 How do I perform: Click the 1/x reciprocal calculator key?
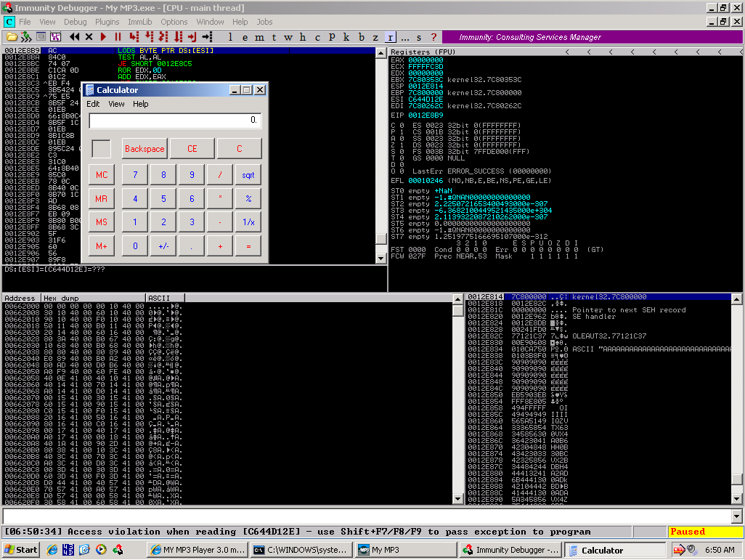tap(248, 222)
